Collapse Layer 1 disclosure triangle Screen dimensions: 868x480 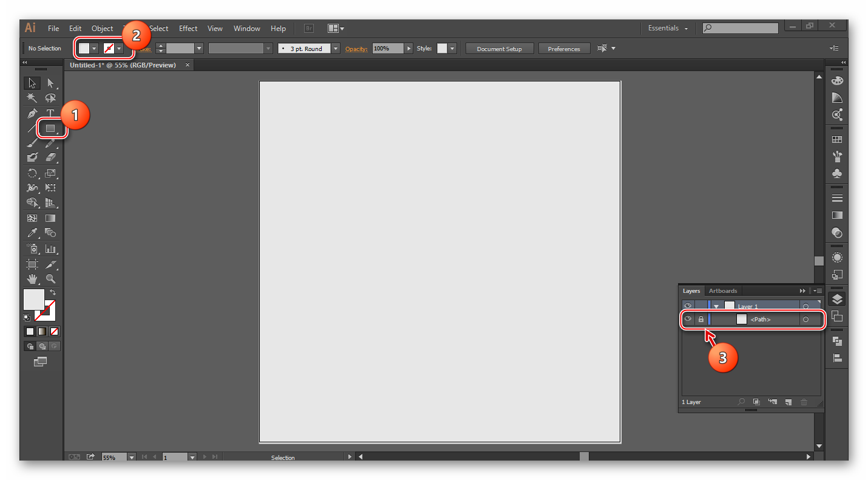click(x=716, y=306)
